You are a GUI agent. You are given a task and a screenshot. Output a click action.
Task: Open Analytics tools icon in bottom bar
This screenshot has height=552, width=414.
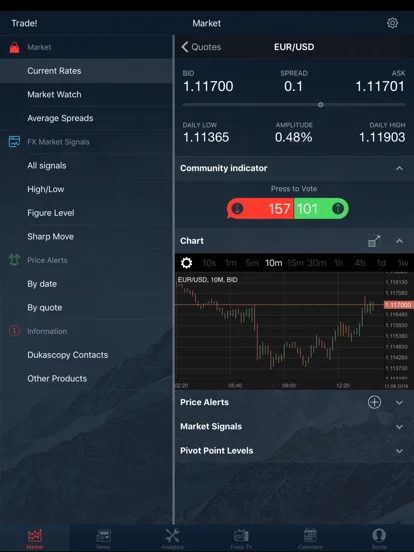pyautogui.click(x=172, y=539)
